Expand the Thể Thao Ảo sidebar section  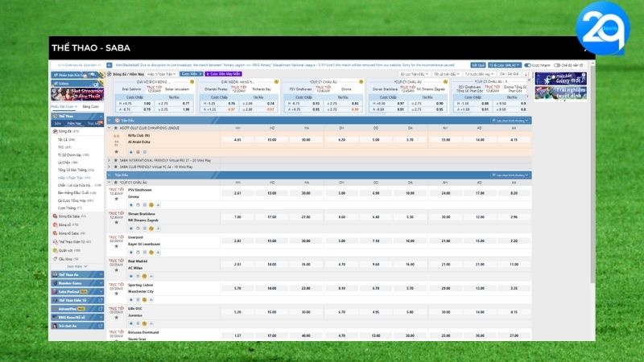[77, 274]
